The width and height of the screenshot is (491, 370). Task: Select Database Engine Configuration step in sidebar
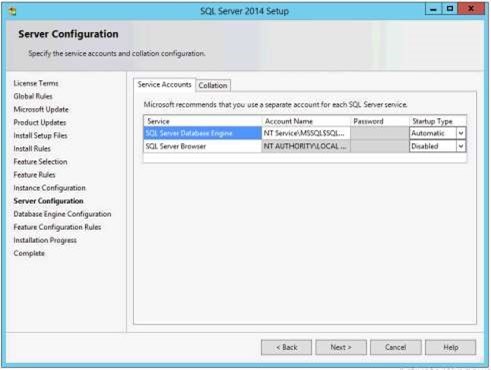tap(62, 214)
